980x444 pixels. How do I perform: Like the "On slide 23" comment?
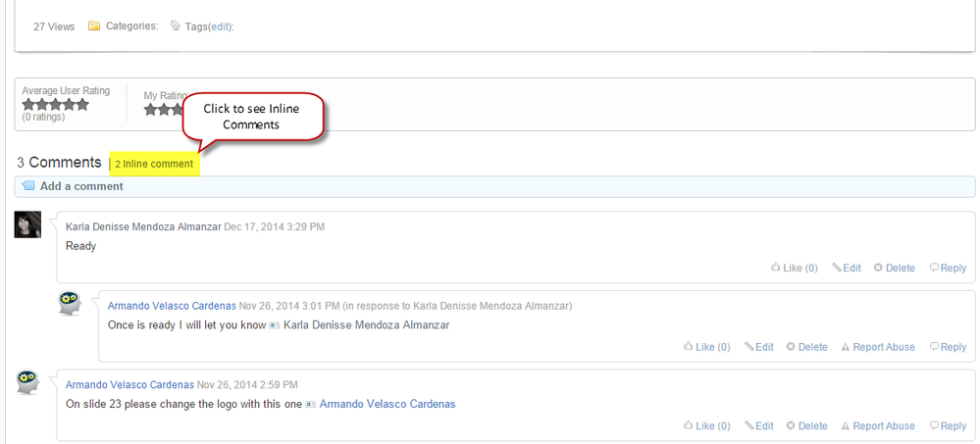click(707, 426)
